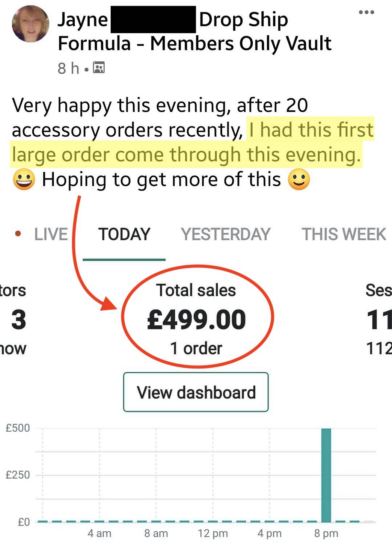This screenshot has width=392, height=541.
Task: Click the highlighted 'first large order' text
Action: coord(187,154)
